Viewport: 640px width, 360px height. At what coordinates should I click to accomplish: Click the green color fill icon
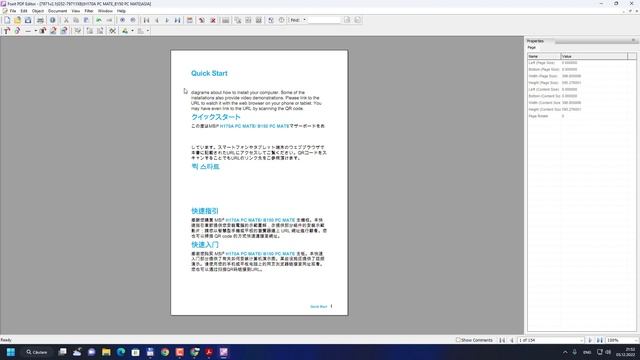125,31
